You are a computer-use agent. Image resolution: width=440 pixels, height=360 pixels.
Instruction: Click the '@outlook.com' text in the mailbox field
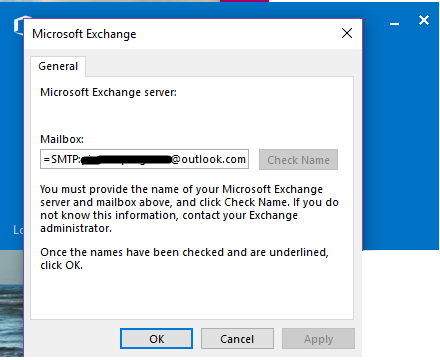point(209,159)
